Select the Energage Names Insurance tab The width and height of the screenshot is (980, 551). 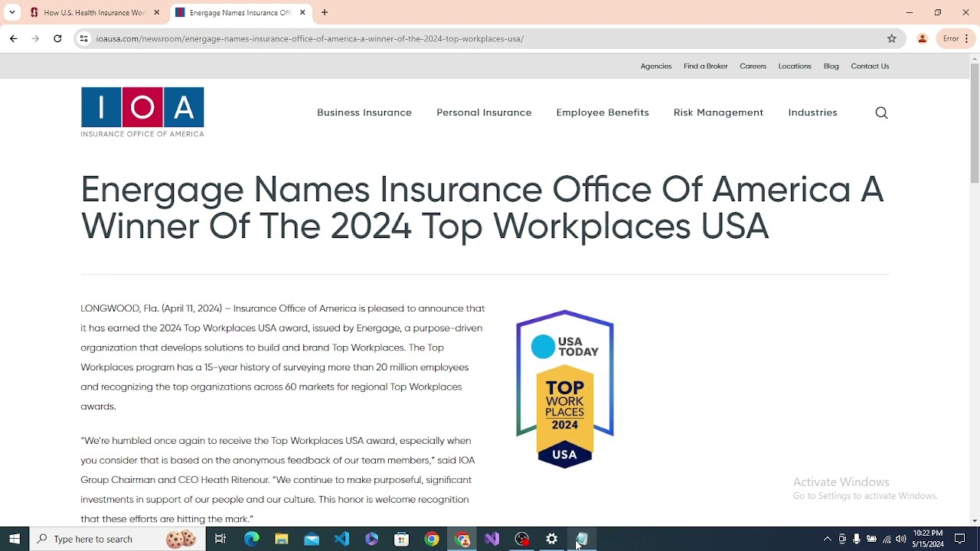[240, 12]
